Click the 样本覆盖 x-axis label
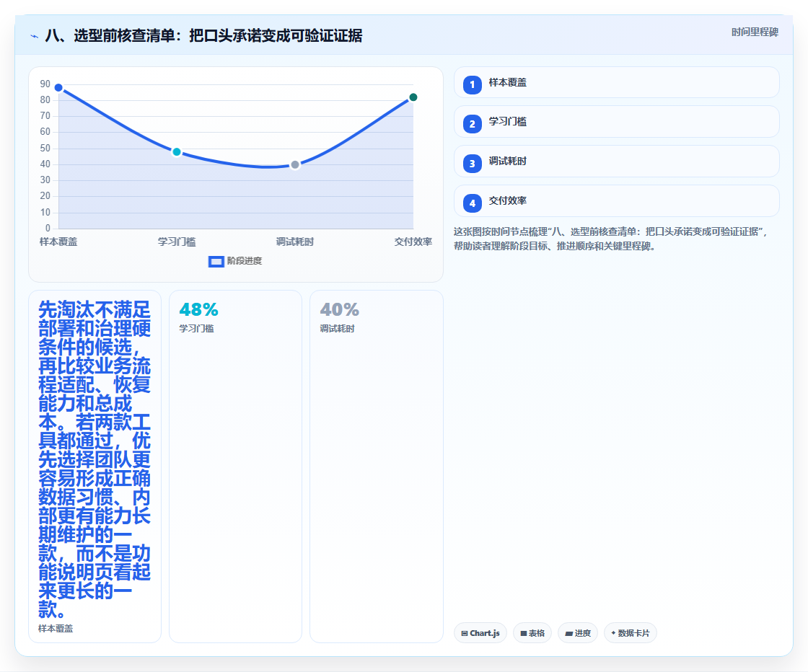808x672 pixels. point(58,242)
